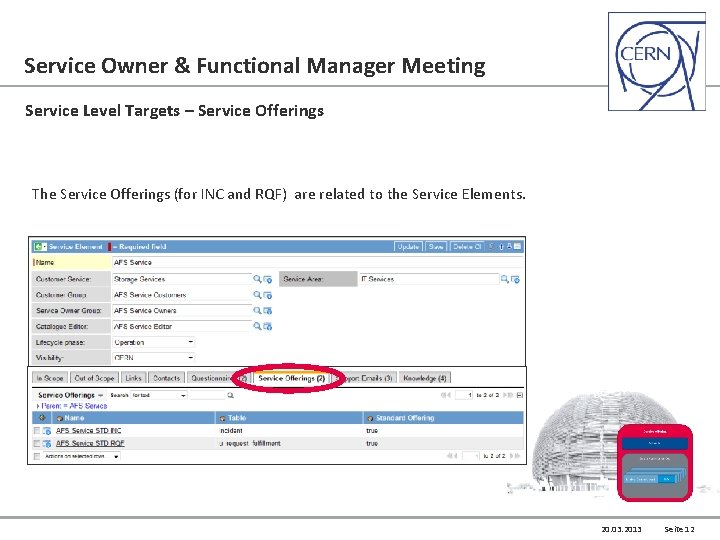720x540 pixels.
Task: Show reference record icon for Customer Group
Action: (268, 295)
